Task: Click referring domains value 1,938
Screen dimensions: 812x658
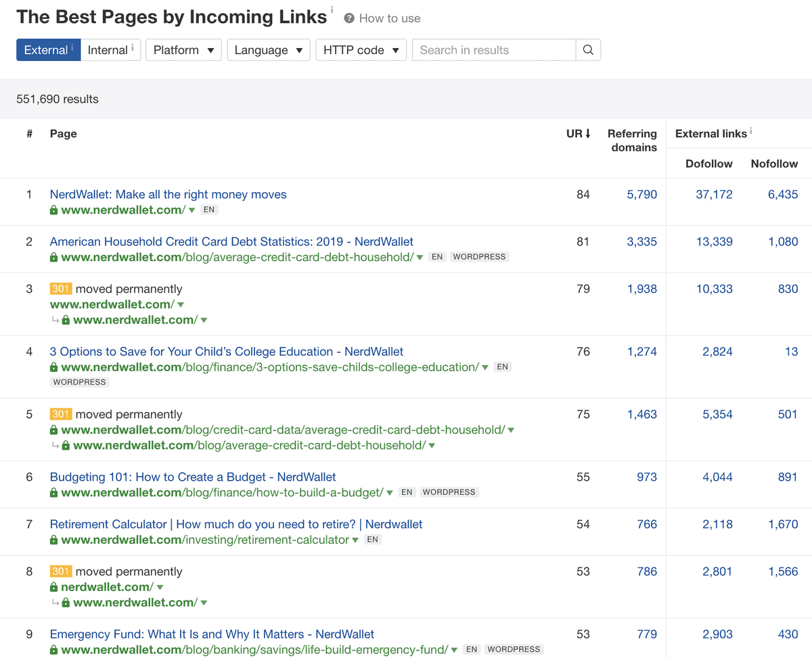Action: click(642, 289)
